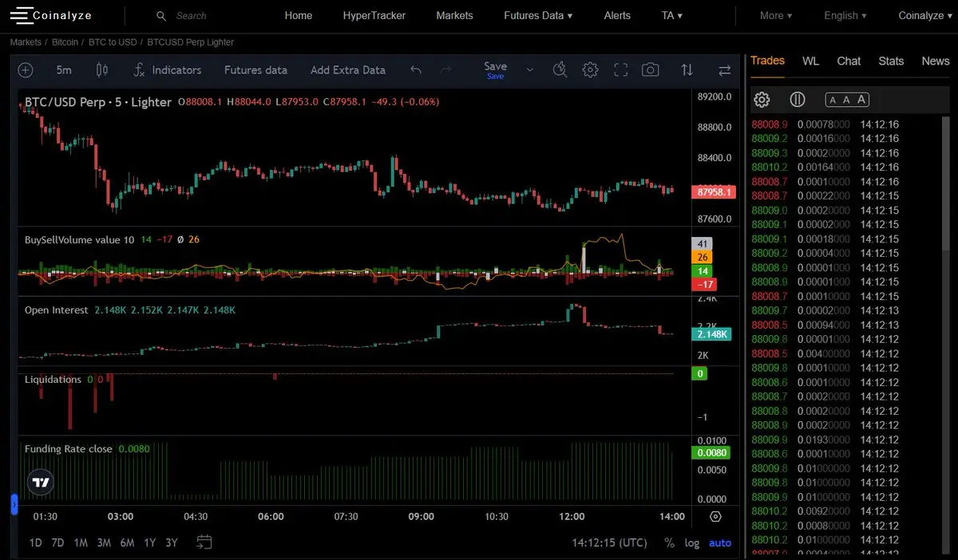Open Markets menu item
This screenshot has width=958, height=560.
coord(454,15)
